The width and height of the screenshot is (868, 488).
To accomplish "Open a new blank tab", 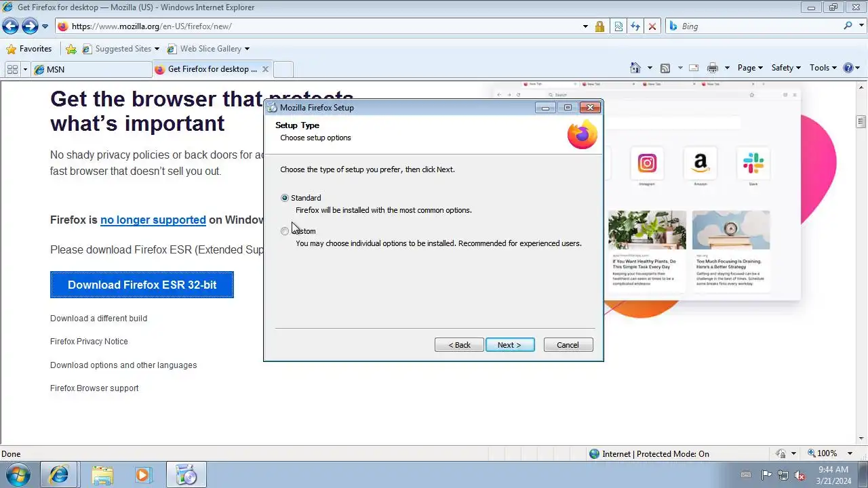I will tap(283, 69).
